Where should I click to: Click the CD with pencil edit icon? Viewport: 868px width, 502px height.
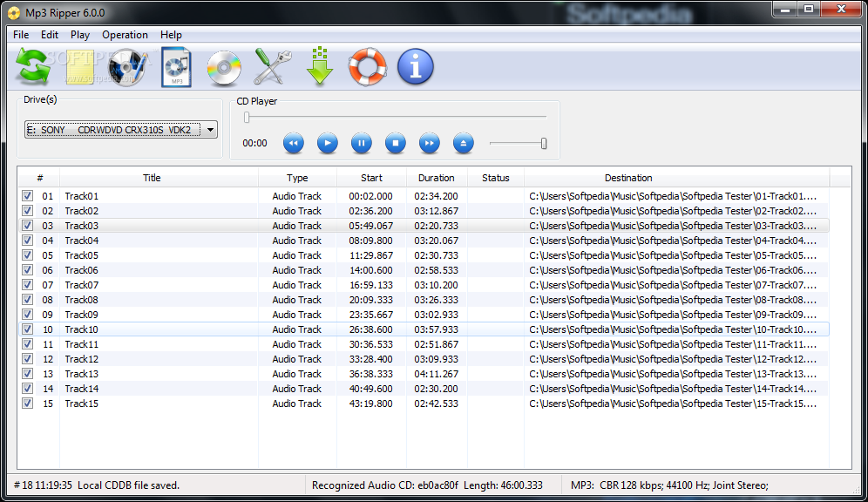(128, 67)
